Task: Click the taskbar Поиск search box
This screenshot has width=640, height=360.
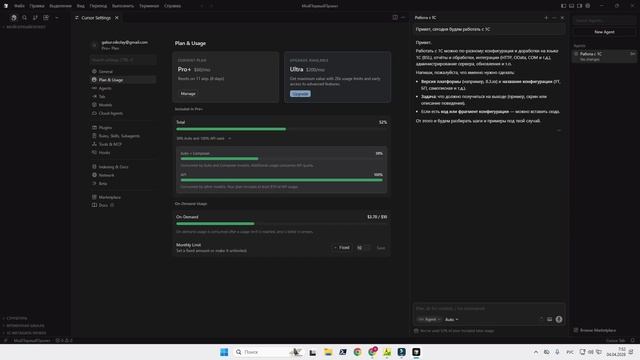Action: [267, 352]
